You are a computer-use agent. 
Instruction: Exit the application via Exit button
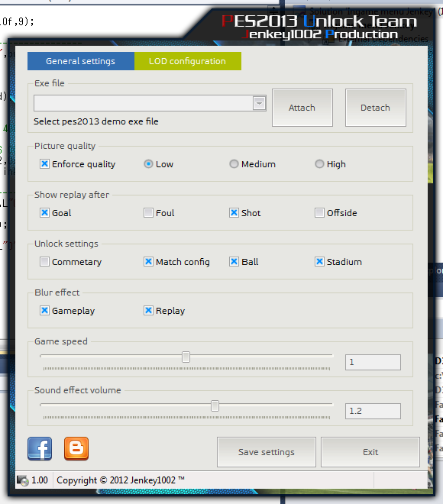point(370,452)
